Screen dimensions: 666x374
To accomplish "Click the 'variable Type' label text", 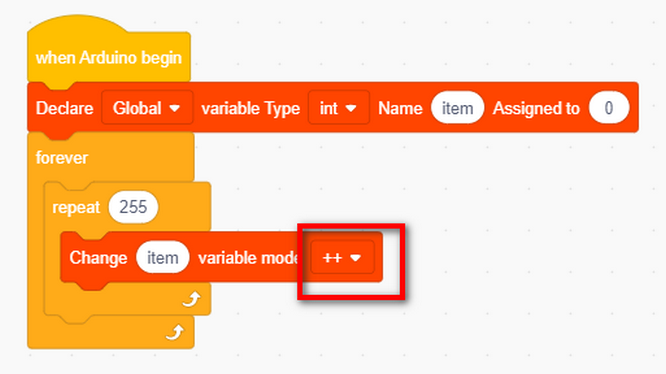I will 251,108.
